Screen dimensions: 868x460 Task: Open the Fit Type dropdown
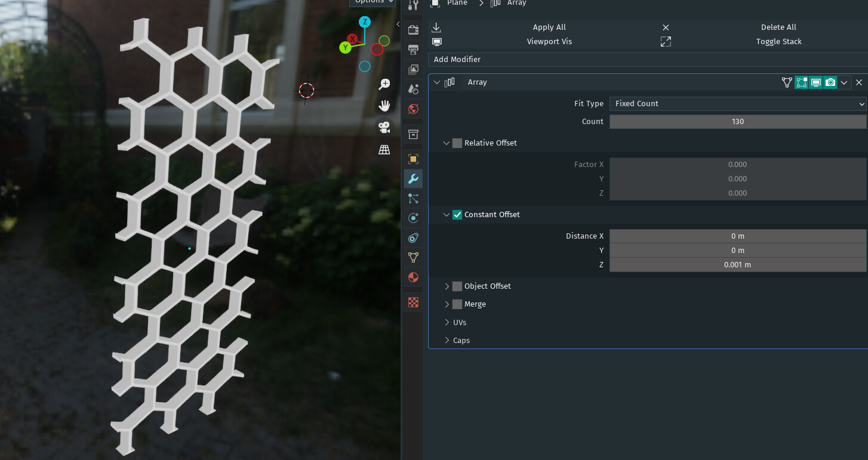click(x=738, y=104)
